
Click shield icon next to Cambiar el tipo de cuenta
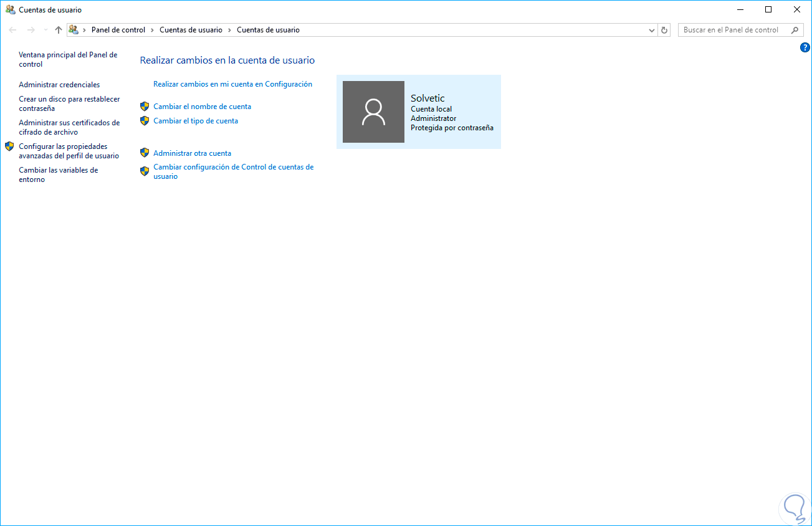145,121
